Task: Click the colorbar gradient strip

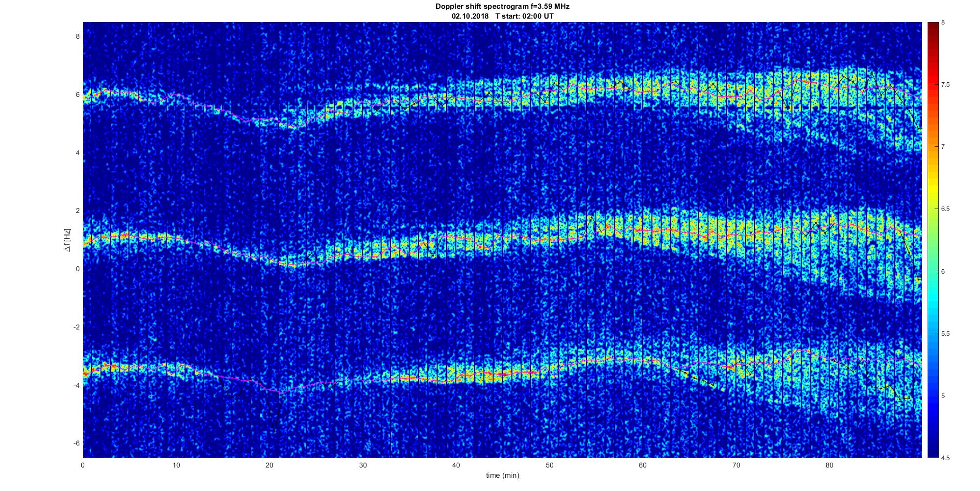Action: (x=932, y=240)
